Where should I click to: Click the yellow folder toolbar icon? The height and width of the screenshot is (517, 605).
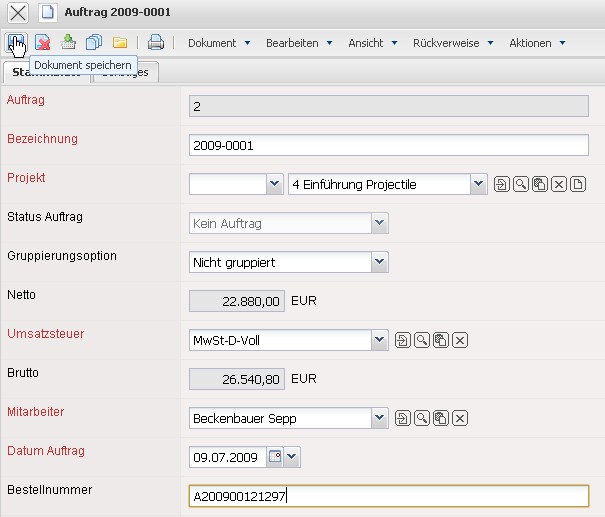pos(119,43)
